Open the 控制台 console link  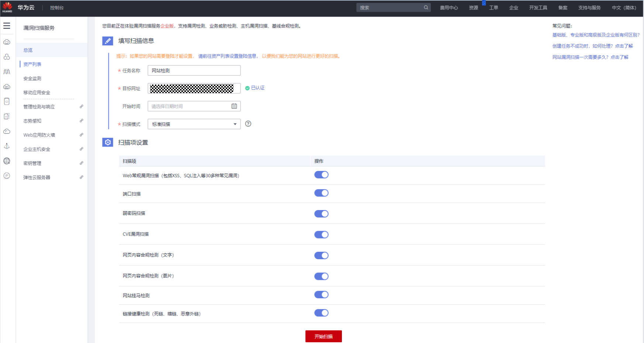[x=57, y=8]
